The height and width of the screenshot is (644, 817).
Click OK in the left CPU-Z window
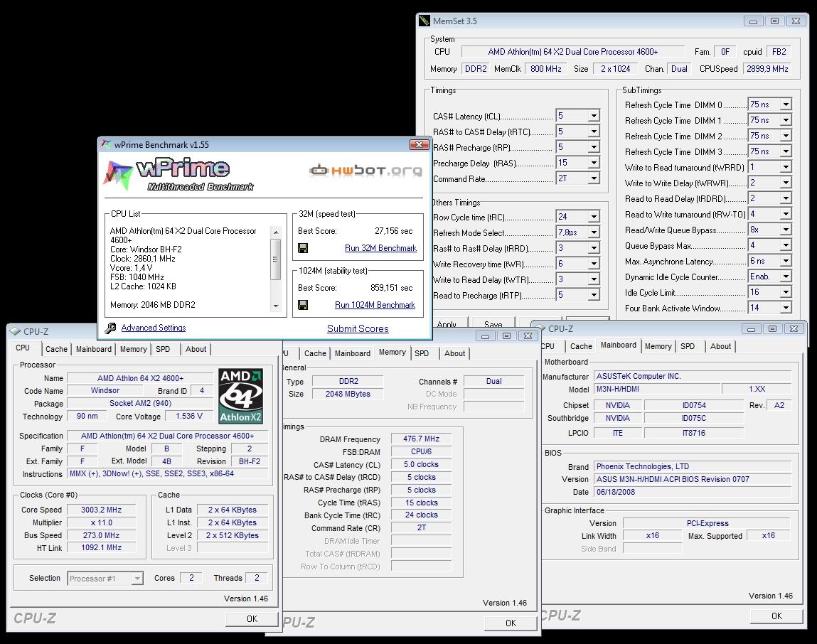click(252, 619)
